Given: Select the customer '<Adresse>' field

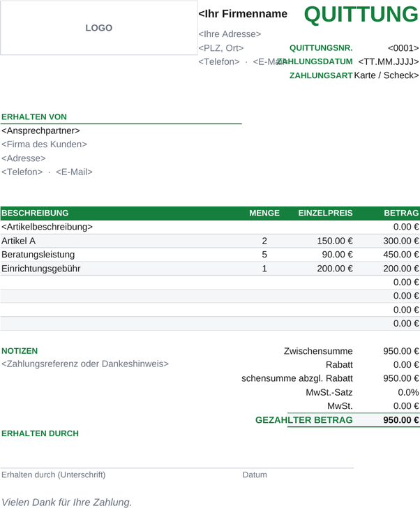Looking at the screenshot, I should pyautogui.click(x=23, y=158).
